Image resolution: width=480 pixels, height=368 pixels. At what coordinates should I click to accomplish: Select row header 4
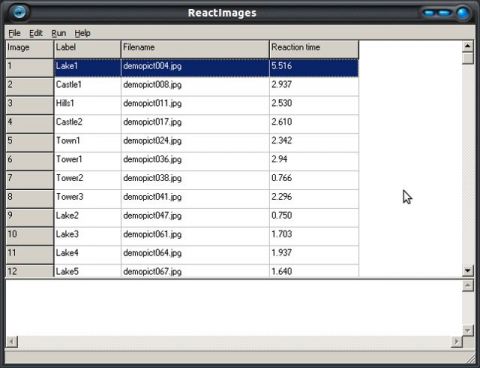(30, 124)
